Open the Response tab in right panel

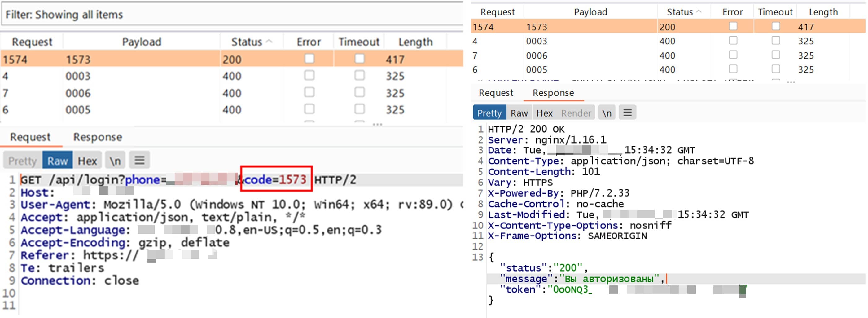553,93
